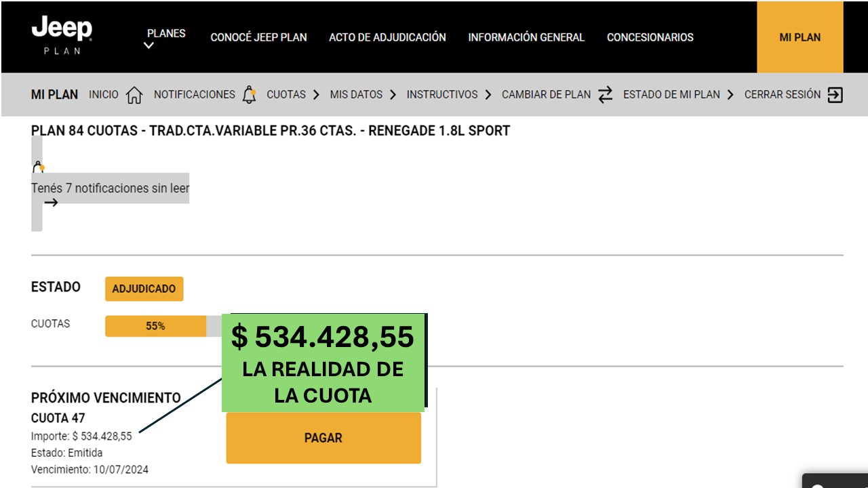Click the small bell icon above the unread notifications text
Viewport: 868px width, 488px height.
tap(38, 167)
